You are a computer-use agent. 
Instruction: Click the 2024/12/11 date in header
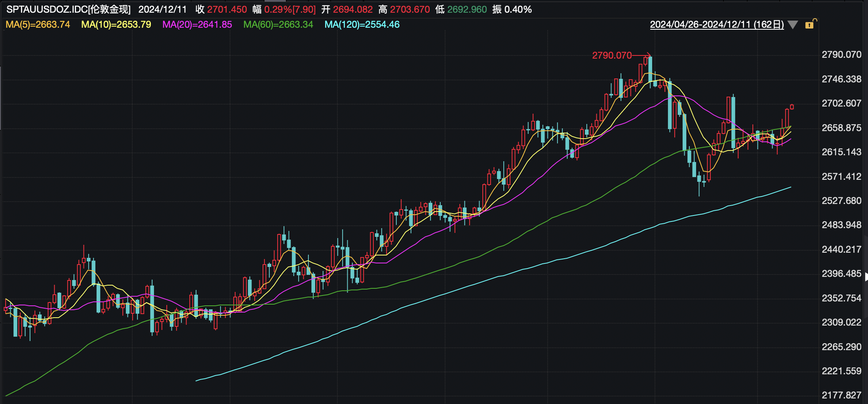[162, 10]
